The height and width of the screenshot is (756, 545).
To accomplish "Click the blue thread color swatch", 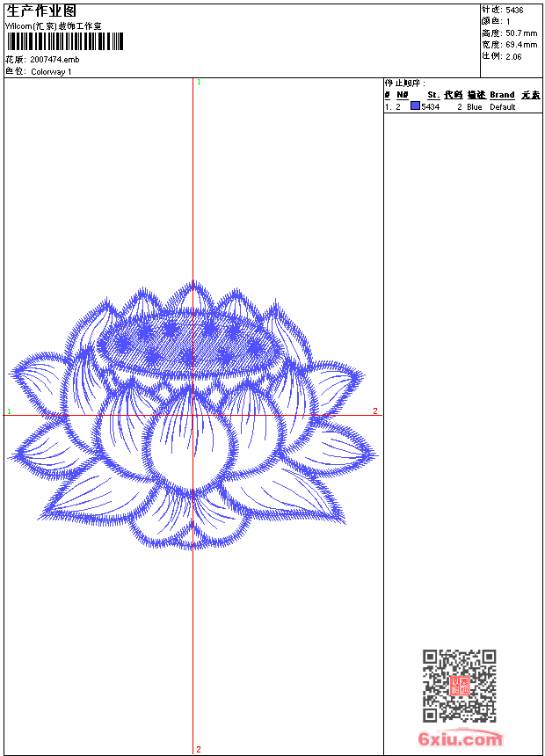I will [x=415, y=106].
